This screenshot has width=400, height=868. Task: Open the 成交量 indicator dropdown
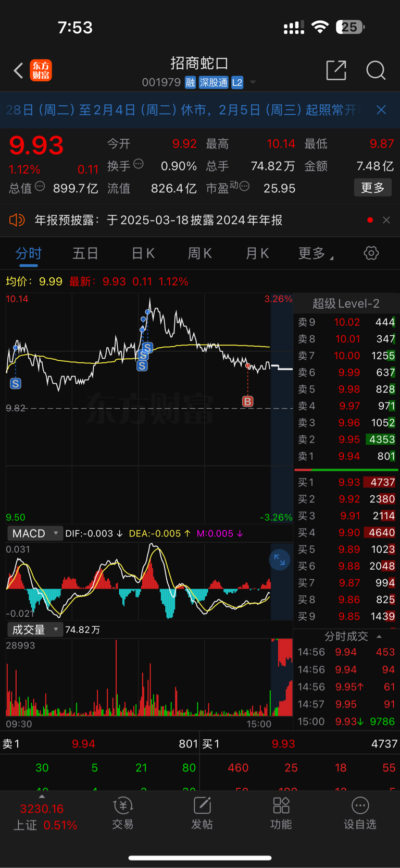35,630
